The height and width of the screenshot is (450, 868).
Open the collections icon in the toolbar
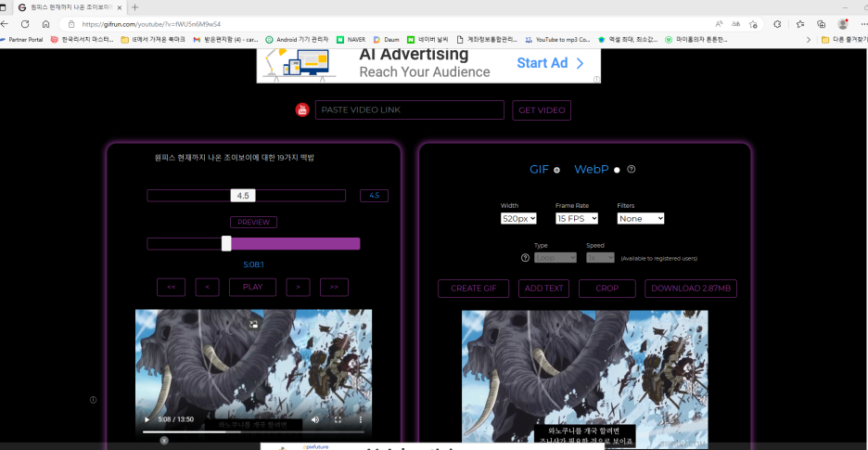[x=822, y=24]
